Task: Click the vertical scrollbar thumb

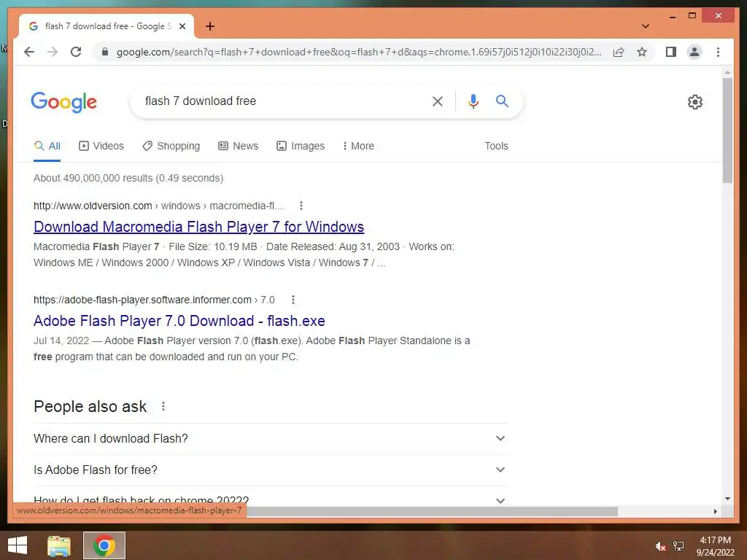Action: coord(727,131)
